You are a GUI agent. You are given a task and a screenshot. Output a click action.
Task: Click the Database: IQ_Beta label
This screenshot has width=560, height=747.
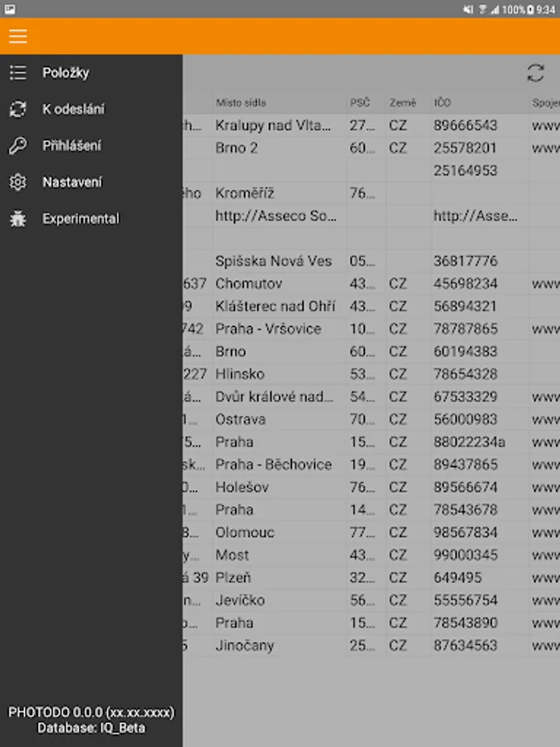(91, 729)
